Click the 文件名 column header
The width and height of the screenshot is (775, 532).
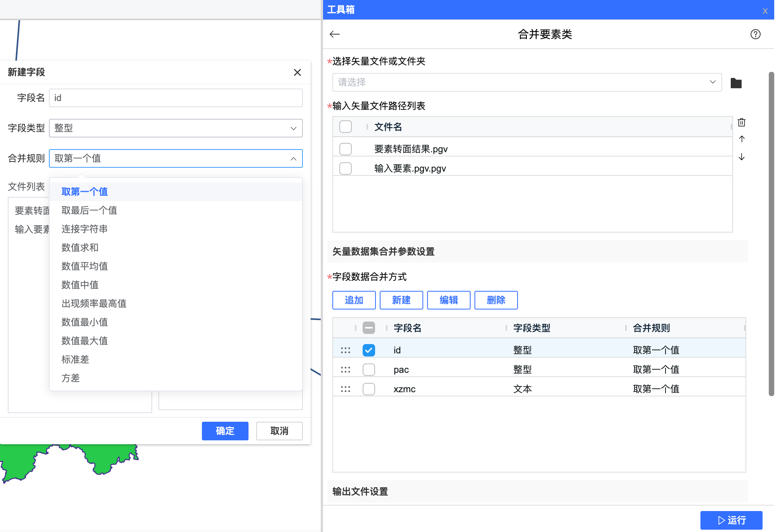point(388,127)
